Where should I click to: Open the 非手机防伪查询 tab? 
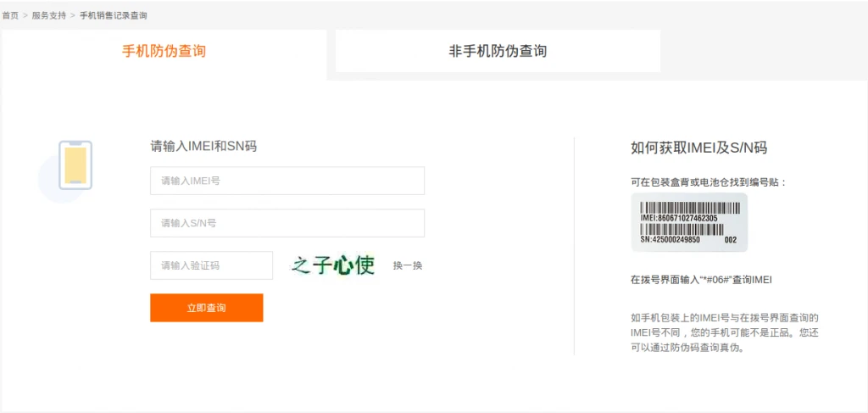[498, 51]
